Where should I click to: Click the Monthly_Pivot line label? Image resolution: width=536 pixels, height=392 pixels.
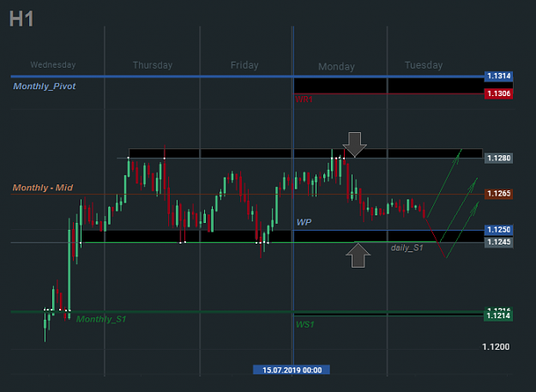[x=45, y=86]
